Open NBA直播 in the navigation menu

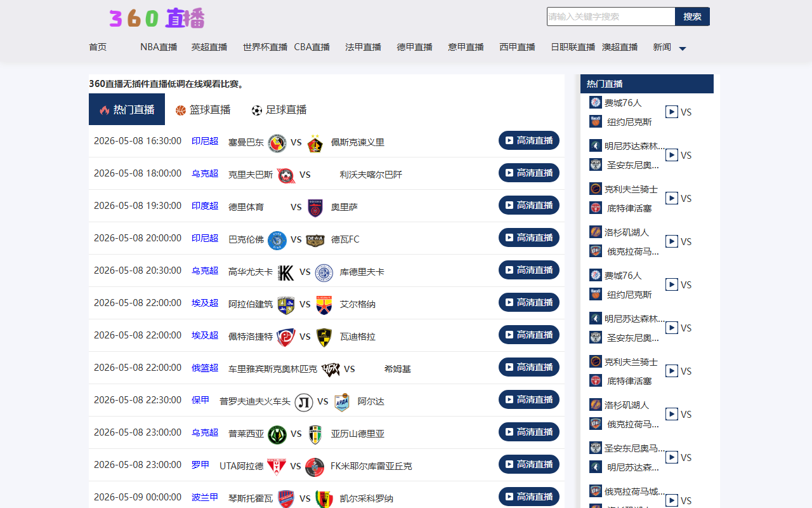click(x=159, y=47)
